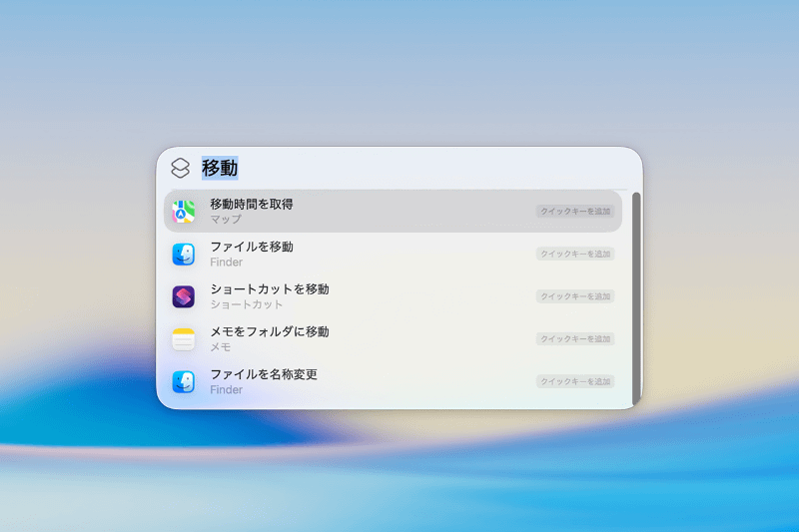
Task: Click the results list vertical scrollbar
Action: pos(636,298)
